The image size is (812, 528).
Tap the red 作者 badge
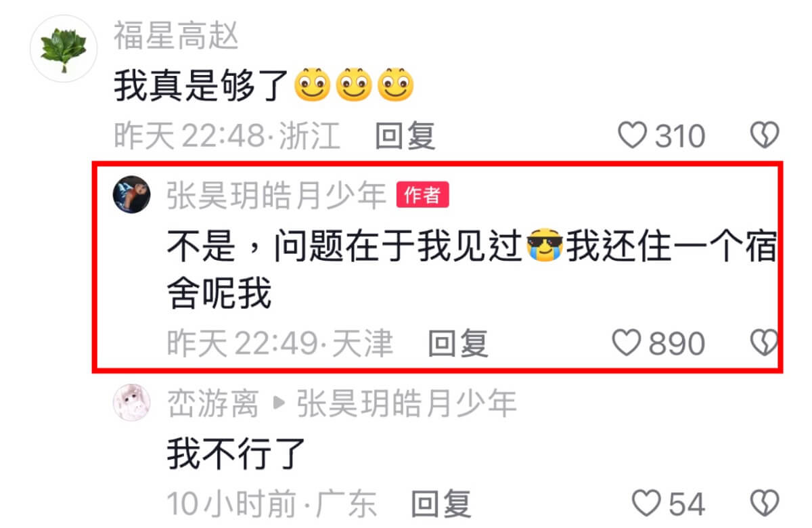(422, 196)
